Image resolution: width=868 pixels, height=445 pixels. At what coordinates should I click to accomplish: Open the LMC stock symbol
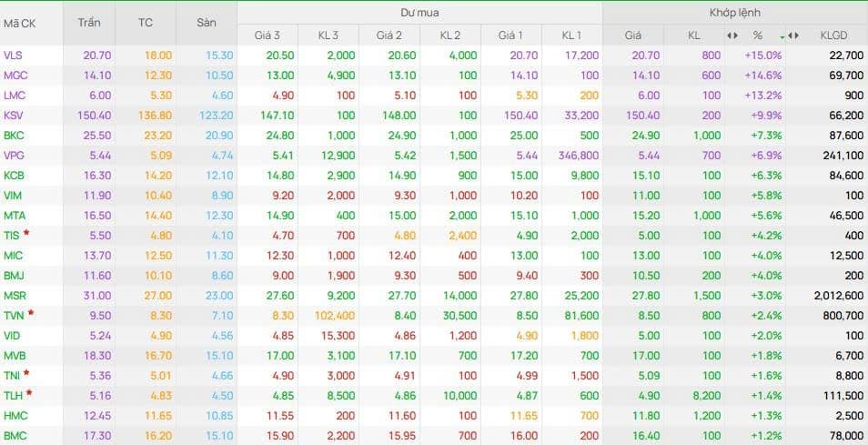tap(15, 96)
